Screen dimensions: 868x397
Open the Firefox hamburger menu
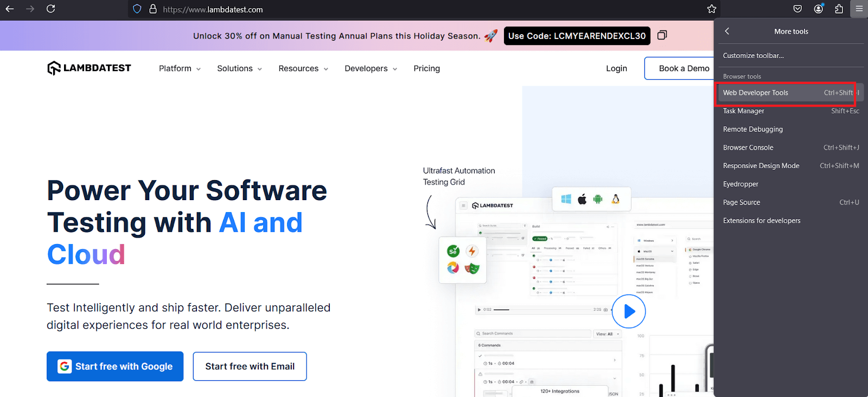coord(859,9)
